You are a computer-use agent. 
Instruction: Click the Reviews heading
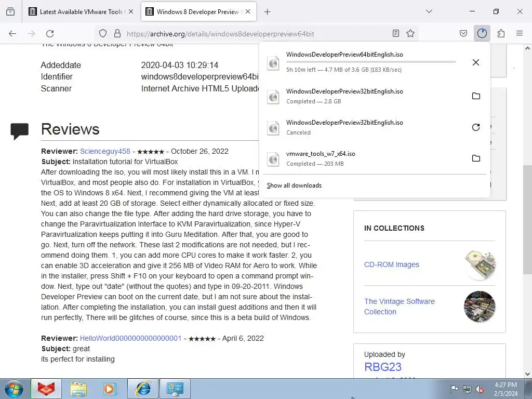pyautogui.click(x=70, y=129)
